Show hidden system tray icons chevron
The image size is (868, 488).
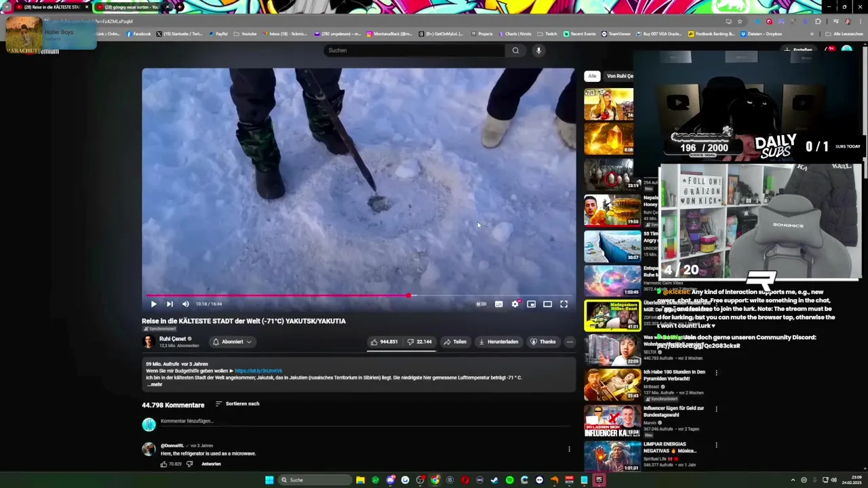click(793, 480)
